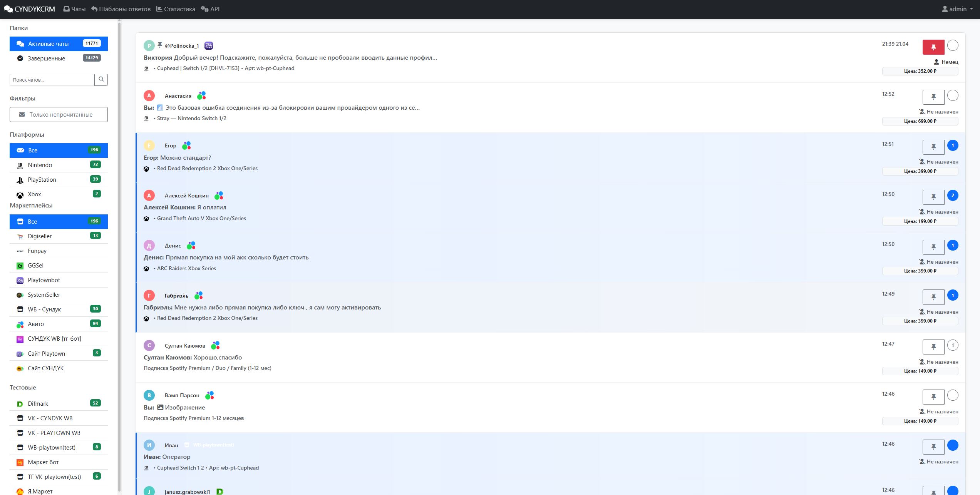980x495 pixels.
Task: Click the search magnifier button
Action: coord(101,80)
